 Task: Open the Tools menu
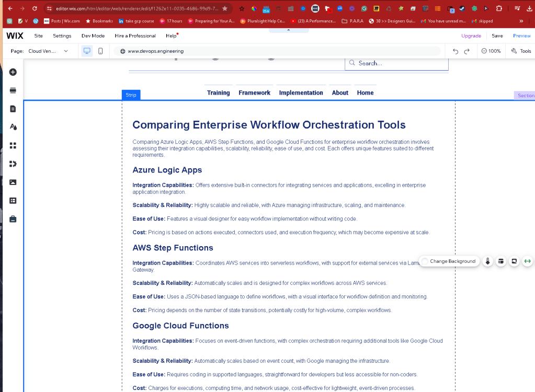(x=521, y=51)
